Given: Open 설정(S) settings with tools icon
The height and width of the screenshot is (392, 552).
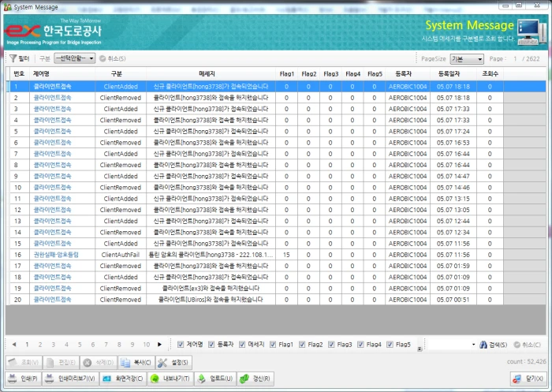Looking at the screenshot, I should coord(173,362).
